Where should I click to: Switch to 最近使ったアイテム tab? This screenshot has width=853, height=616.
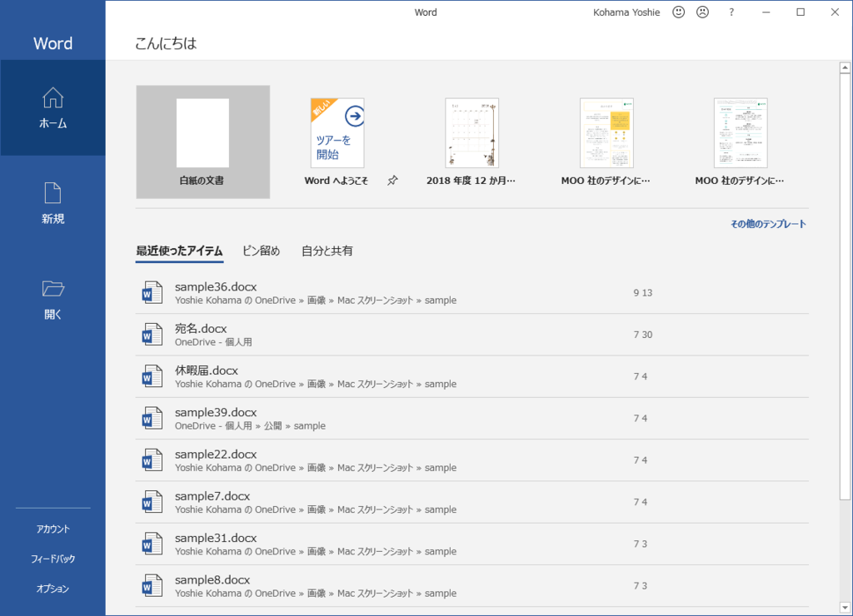pos(180,251)
